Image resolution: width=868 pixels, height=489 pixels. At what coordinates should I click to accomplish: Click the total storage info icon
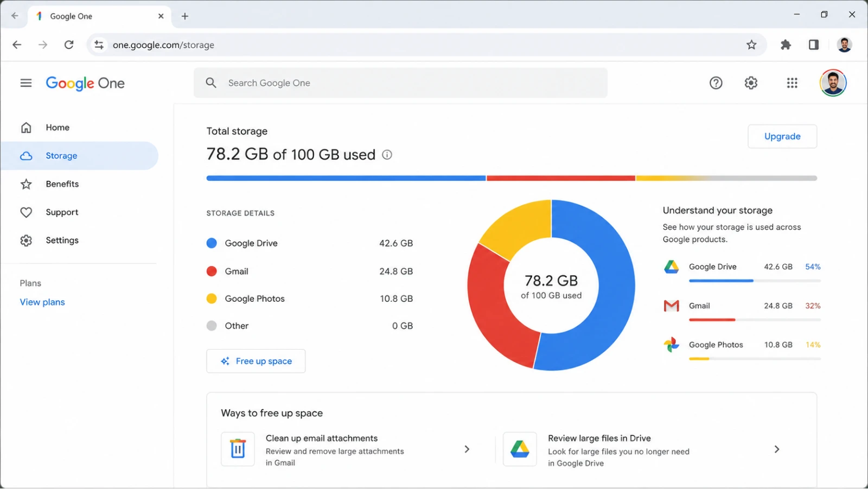pos(387,155)
